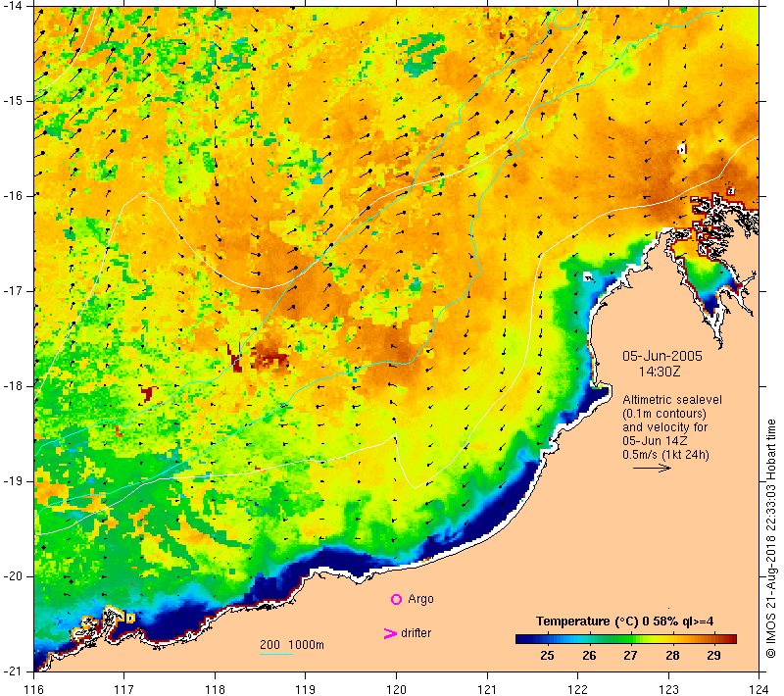Click latitude axis label '-21'
Screen dimensions: 784x696
click(12, 671)
